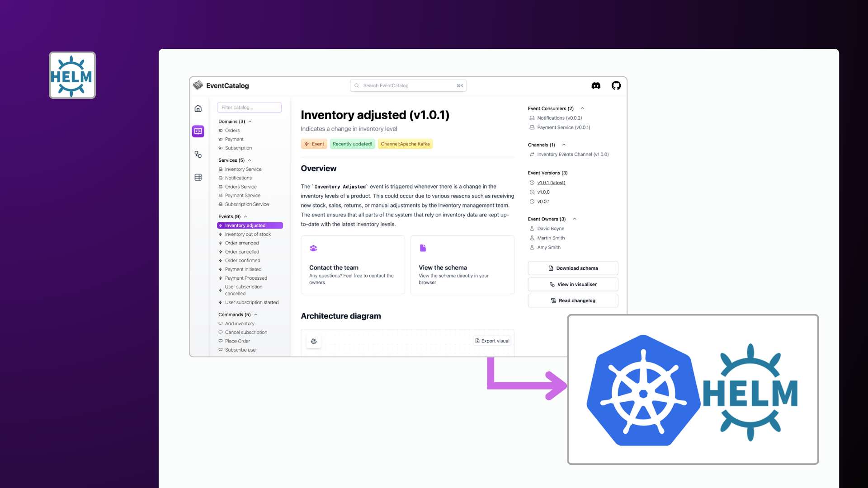Collapse the Event Owners section
This screenshot has width=868, height=488.
click(x=575, y=219)
